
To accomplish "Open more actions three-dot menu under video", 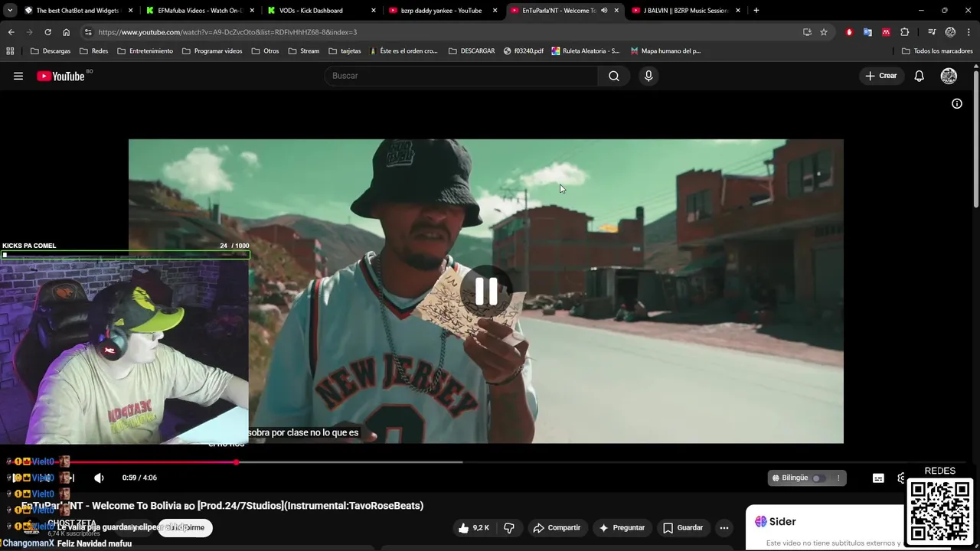I will 724,527.
